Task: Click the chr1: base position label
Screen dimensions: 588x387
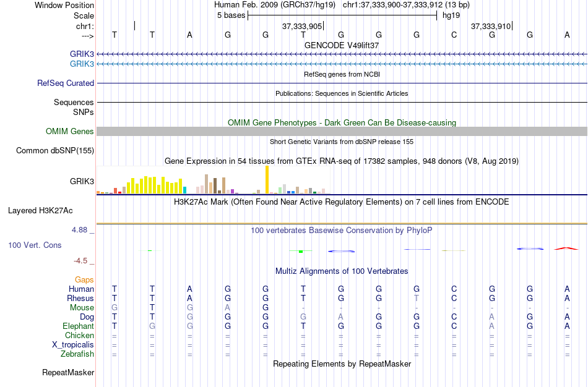Action: click(x=85, y=26)
